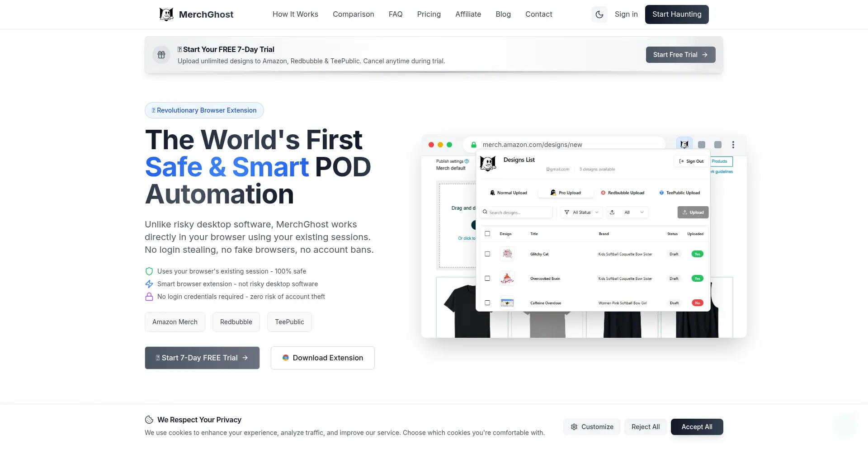Viewport: 868px width, 449px height.
Task: Open the Pricing menu item
Action: pyautogui.click(x=429, y=14)
